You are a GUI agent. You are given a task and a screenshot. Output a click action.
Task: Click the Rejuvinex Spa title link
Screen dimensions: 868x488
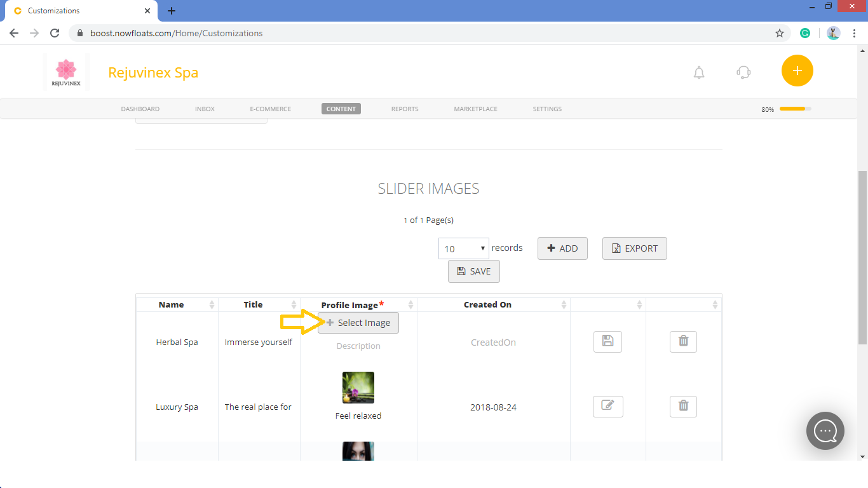point(153,72)
